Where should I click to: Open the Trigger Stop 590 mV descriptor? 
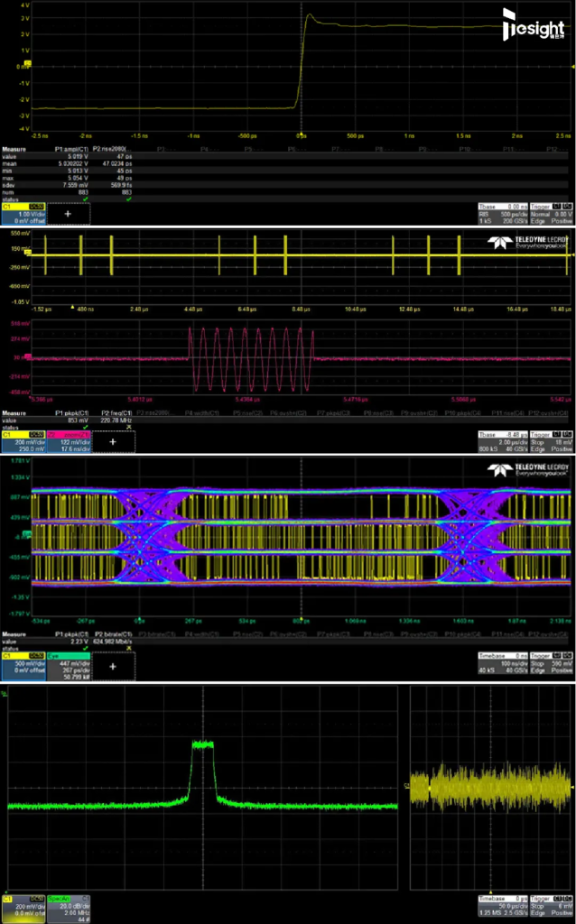pyautogui.click(x=552, y=665)
